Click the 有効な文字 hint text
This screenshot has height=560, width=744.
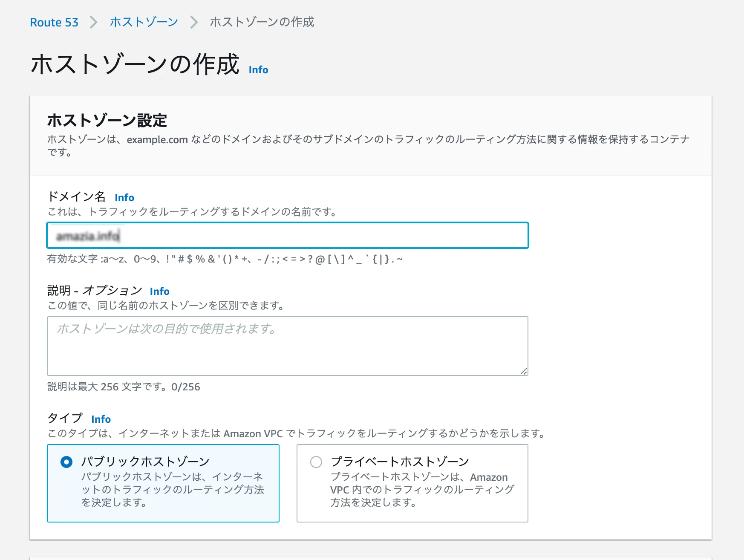coord(225,259)
